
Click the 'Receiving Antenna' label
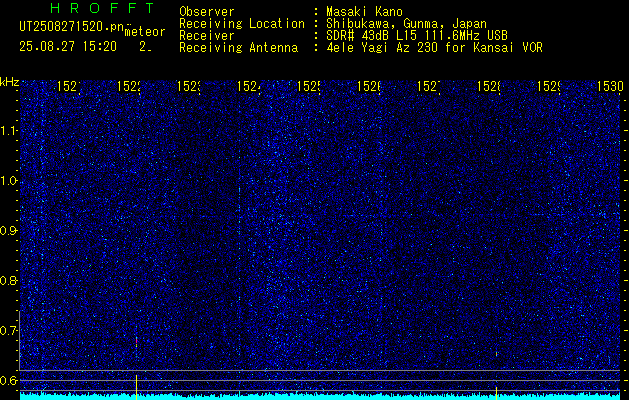coord(239,48)
